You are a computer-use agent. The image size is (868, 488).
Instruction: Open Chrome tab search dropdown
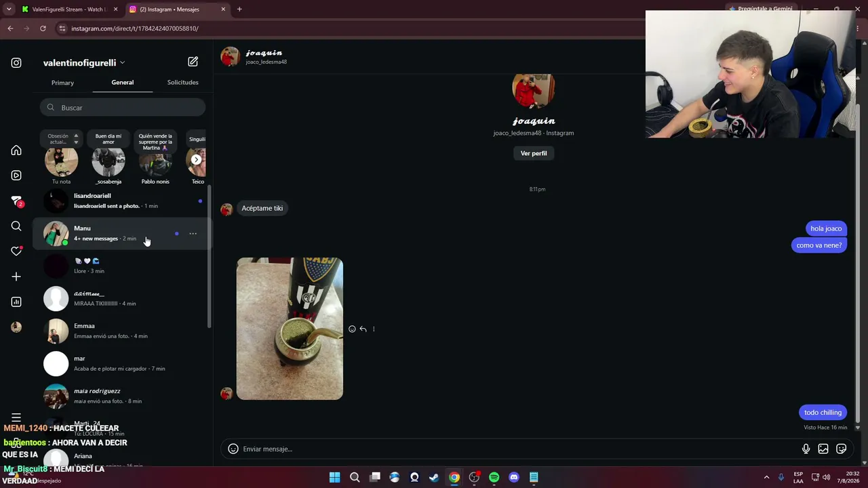click(9, 9)
